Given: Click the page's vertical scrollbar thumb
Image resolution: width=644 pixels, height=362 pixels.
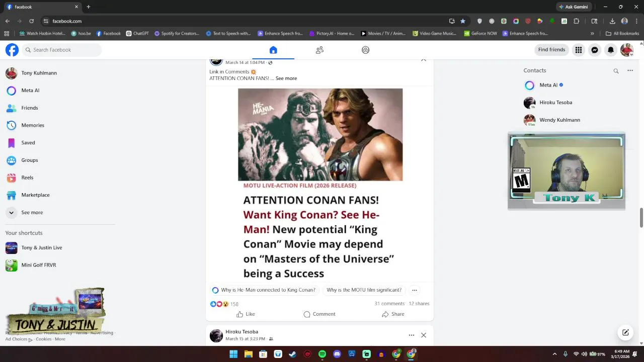Looking at the screenshot, I should 641,217.
